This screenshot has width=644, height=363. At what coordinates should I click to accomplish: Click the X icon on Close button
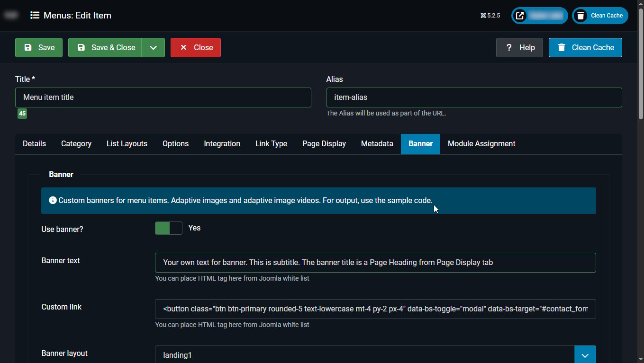pyautogui.click(x=183, y=47)
